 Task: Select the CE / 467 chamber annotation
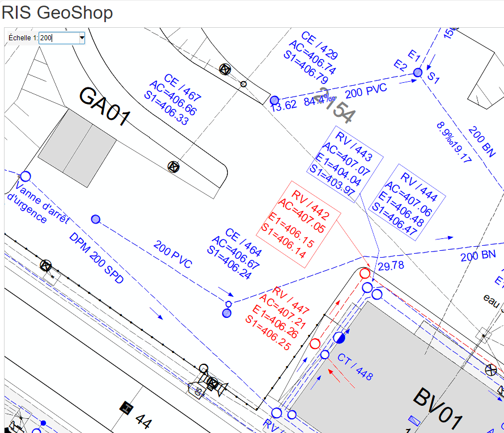[173, 99]
